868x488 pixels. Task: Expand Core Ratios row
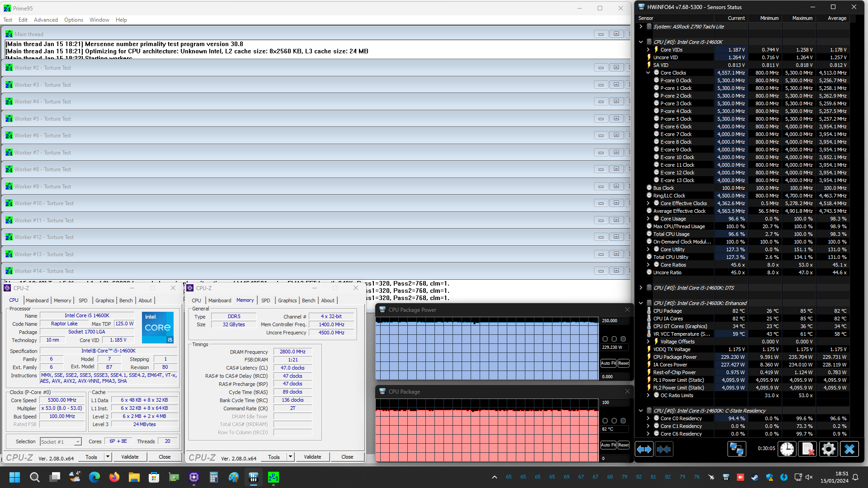648,265
